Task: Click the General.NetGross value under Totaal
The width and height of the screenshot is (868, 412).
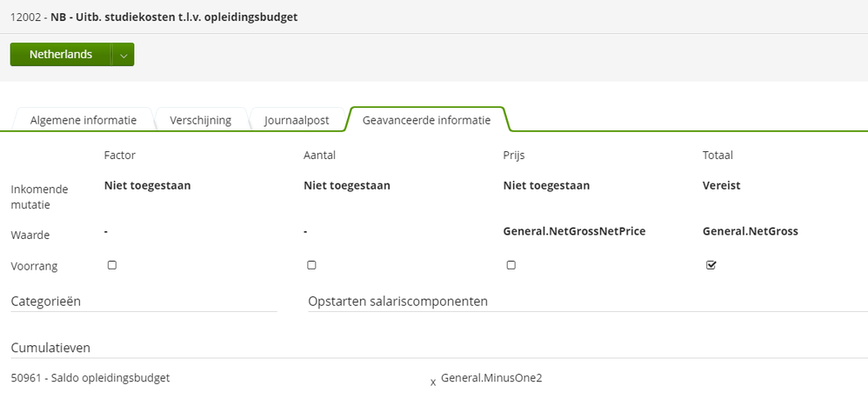Action: [750, 232]
